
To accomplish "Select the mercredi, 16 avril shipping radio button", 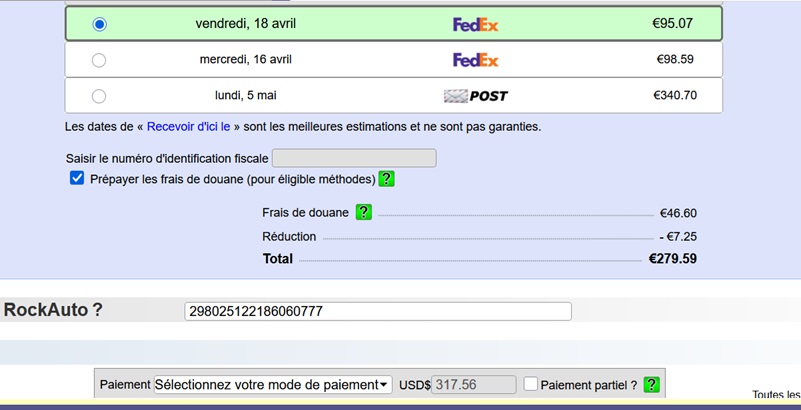I will pyautogui.click(x=99, y=60).
